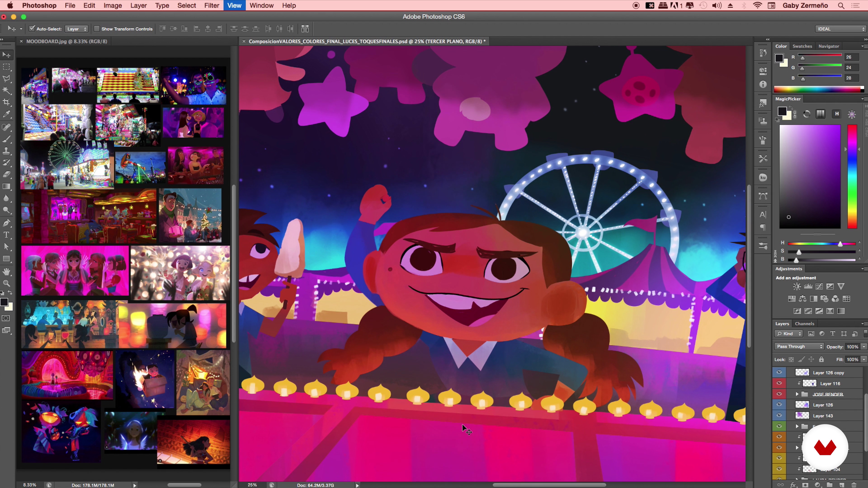This screenshot has width=868, height=488.
Task: Click the add layer style fx icon
Action: coord(793,485)
